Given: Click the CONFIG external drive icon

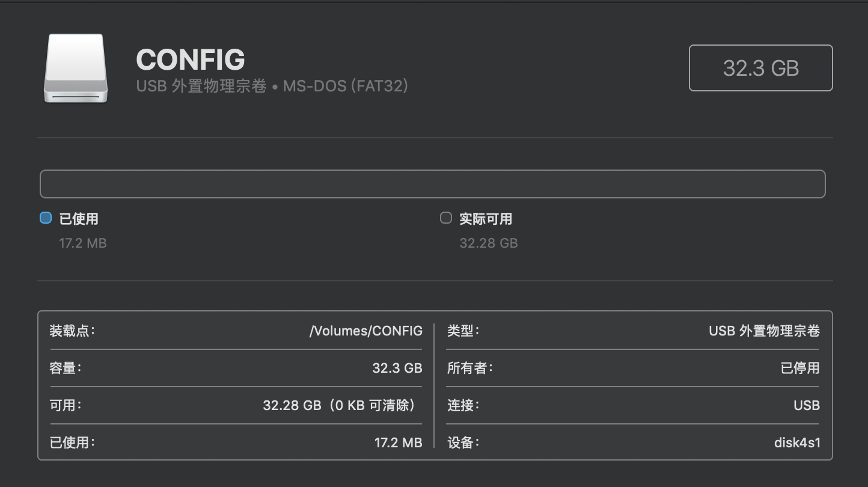Looking at the screenshot, I should click(76, 69).
